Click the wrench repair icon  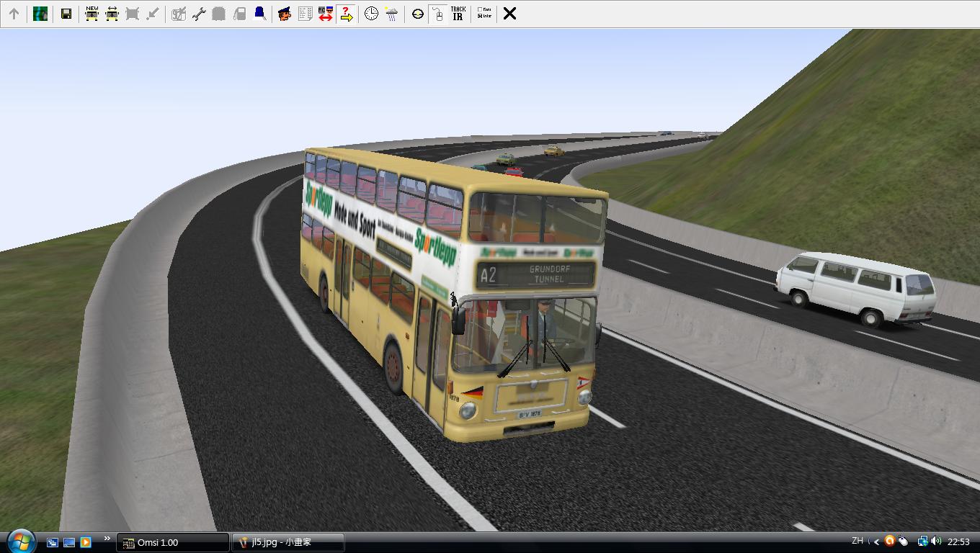pos(199,14)
